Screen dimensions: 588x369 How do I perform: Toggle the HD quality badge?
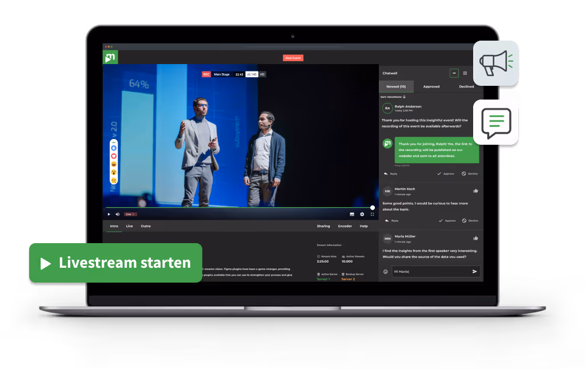262,74
